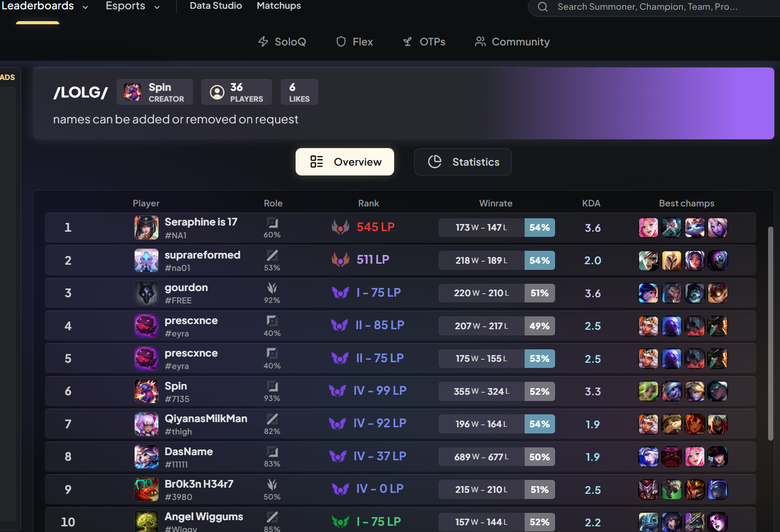Click the KDA column header
This screenshot has width=780, height=532.
[x=591, y=203]
